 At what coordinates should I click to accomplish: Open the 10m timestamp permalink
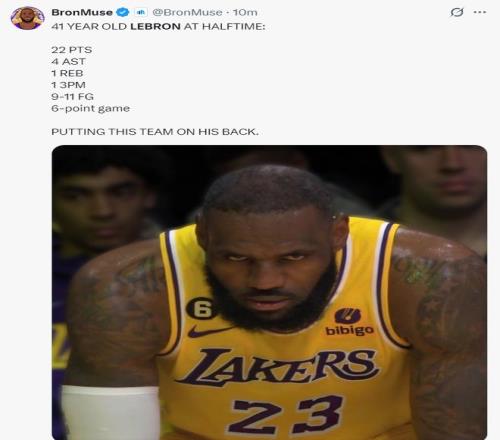click(245, 12)
